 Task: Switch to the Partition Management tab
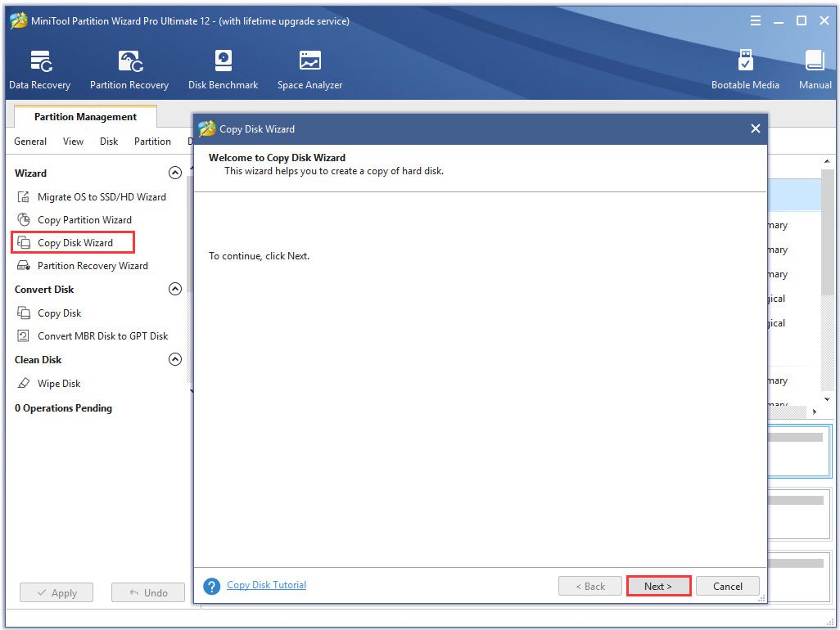pos(85,117)
